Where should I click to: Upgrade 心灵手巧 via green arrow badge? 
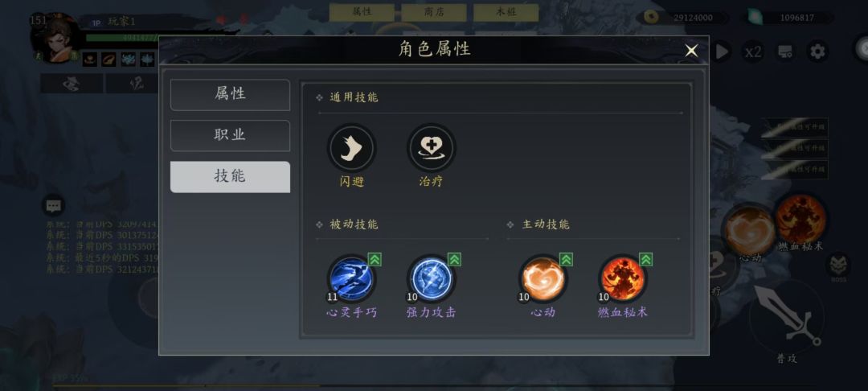click(x=375, y=259)
